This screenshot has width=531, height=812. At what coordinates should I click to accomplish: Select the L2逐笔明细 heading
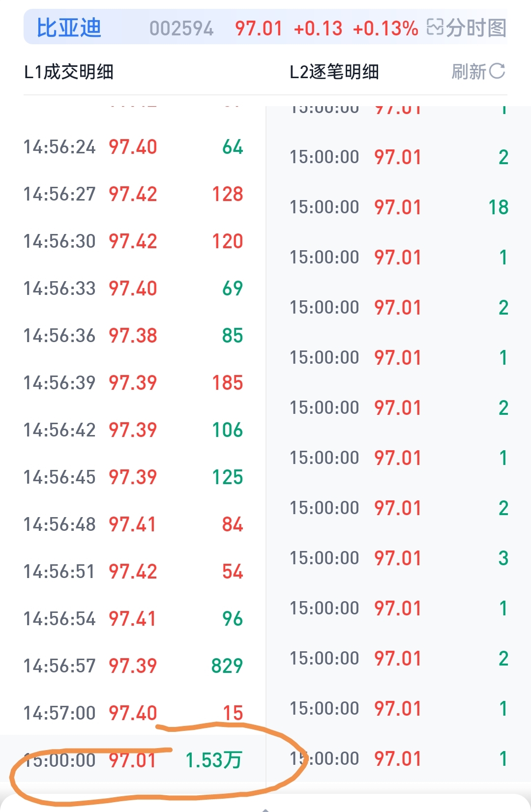coord(334,72)
